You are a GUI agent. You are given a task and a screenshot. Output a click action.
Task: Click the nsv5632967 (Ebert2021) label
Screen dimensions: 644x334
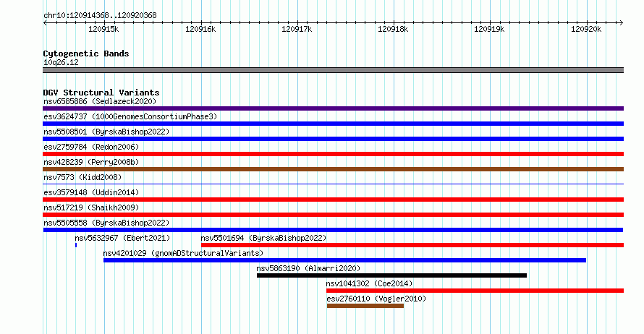tap(122, 238)
